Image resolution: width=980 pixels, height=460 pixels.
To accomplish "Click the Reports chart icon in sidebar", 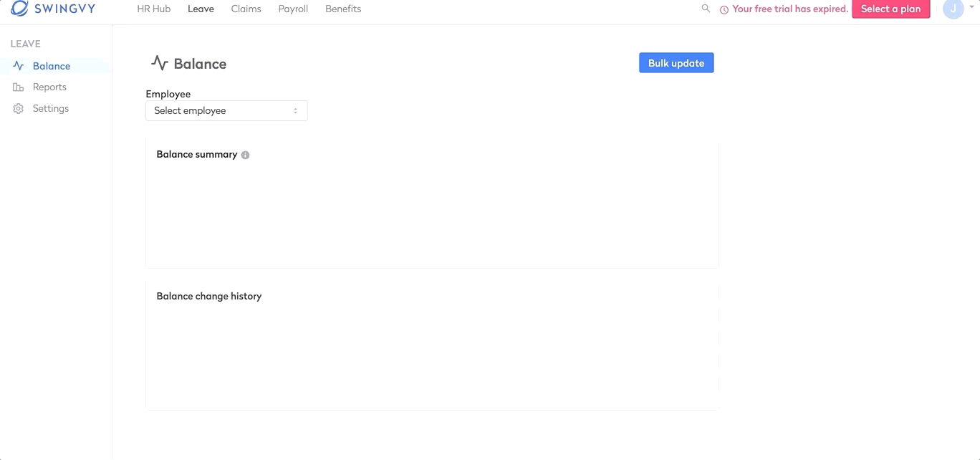I will pos(19,87).
